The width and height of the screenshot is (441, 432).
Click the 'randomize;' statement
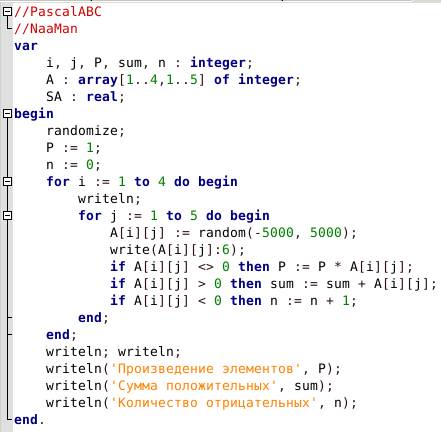(85, 131)
